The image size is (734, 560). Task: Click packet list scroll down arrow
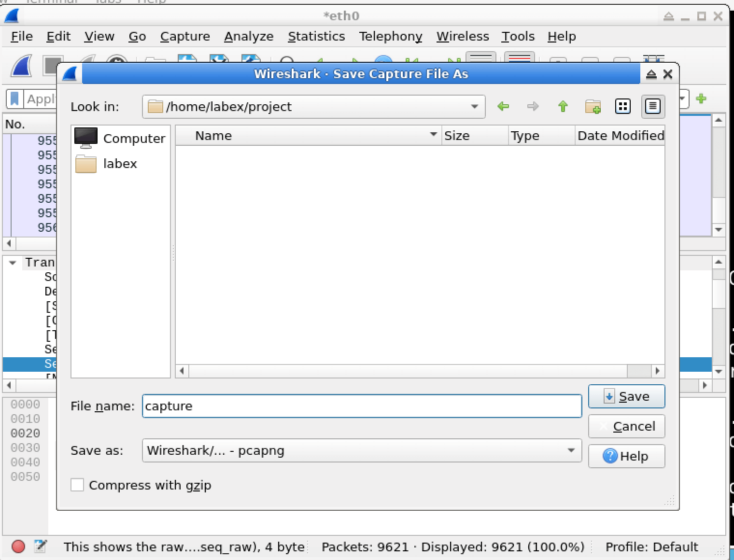pos(719,230)
